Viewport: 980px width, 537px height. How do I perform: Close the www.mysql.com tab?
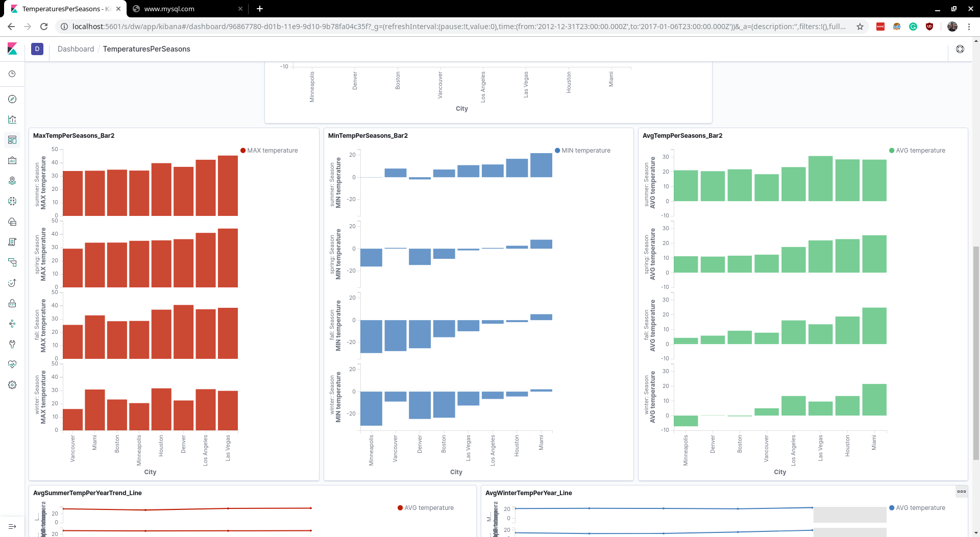[240, 9]
